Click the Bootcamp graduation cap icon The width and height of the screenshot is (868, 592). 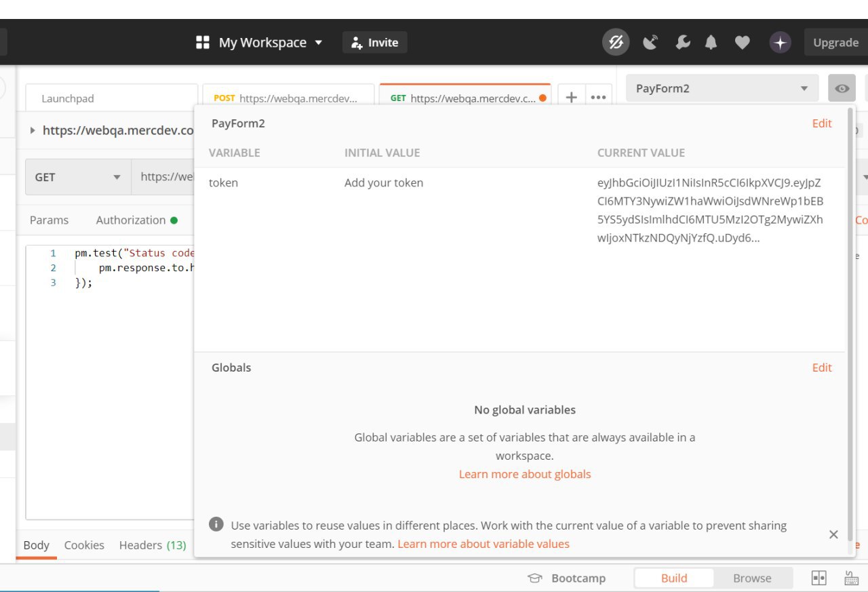[x=535, y=578]
